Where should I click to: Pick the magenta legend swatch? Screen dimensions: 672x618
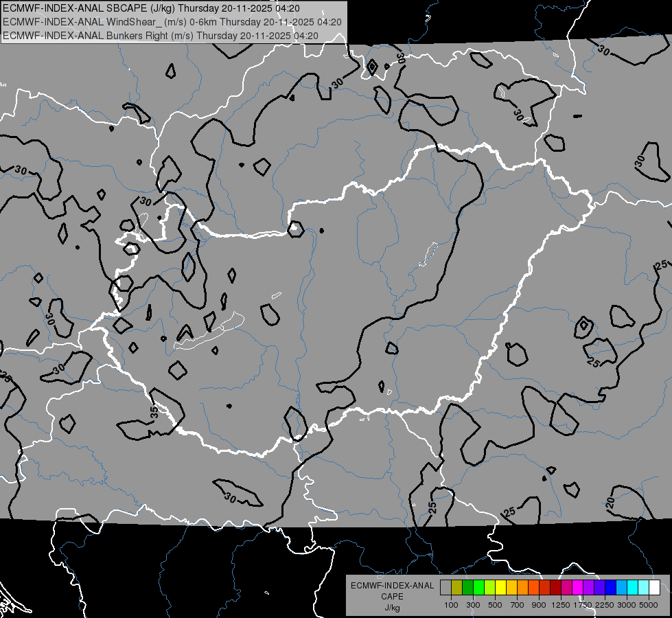point(578,587)
